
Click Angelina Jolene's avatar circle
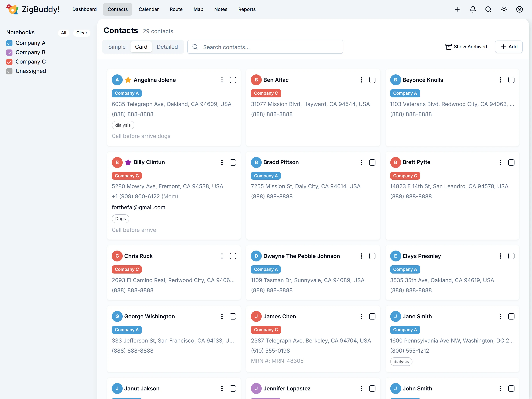coord(117,80)
